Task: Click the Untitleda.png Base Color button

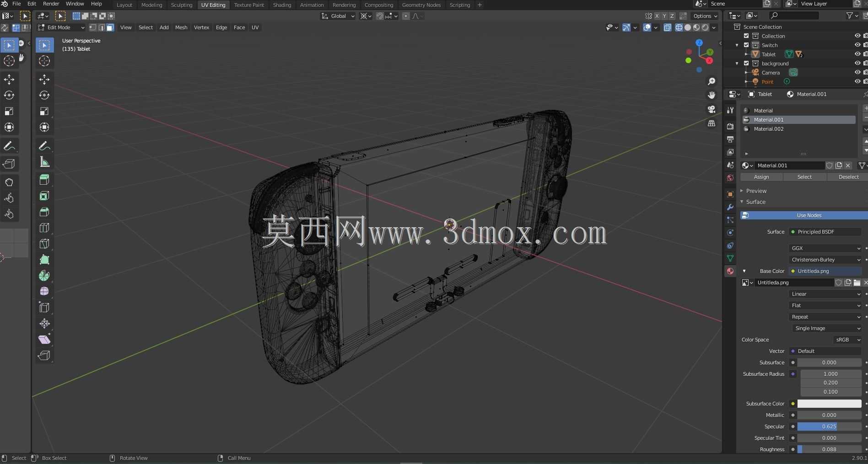Action: coord(826,271)
